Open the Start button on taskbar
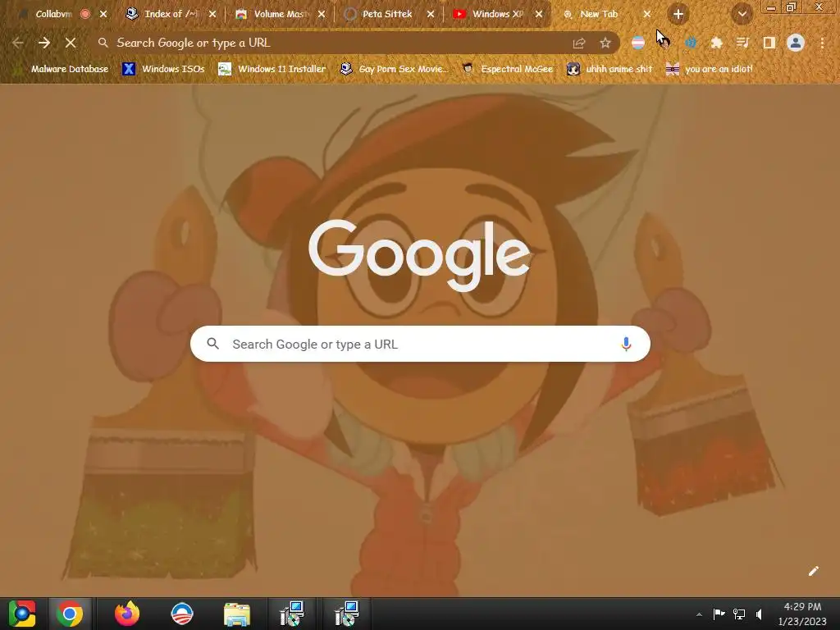 [22, 614]
